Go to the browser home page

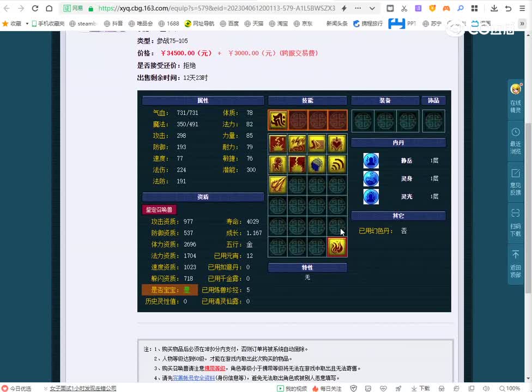pyautogui.click(x=49, y=8)
